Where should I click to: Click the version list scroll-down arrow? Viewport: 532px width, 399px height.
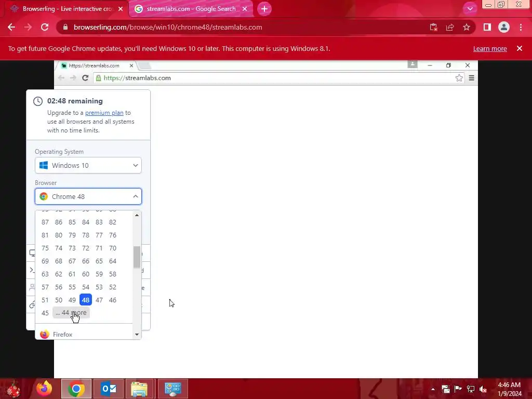(x=137, y=335)
